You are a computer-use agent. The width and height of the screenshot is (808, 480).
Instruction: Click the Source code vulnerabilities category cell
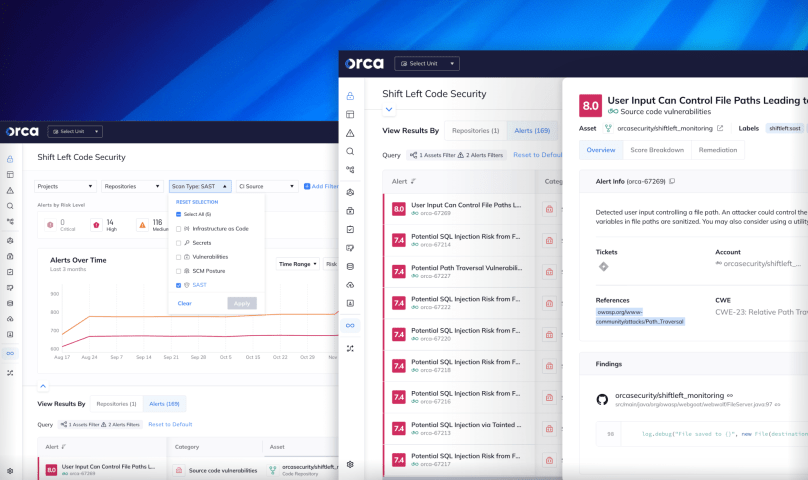[x=215, y=470]
